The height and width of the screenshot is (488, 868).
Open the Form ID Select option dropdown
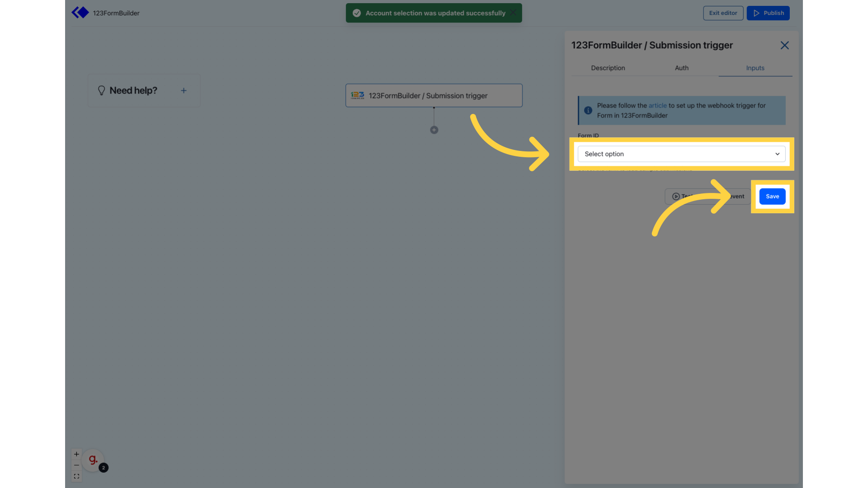coord(681,154)
